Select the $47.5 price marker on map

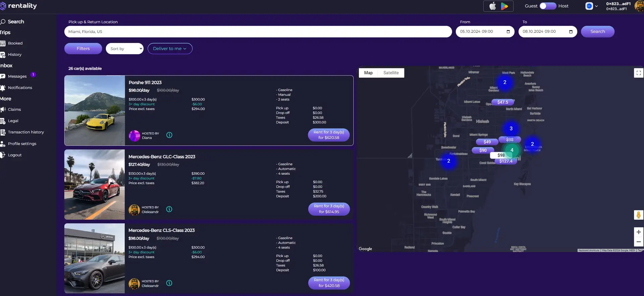[502, 102]
